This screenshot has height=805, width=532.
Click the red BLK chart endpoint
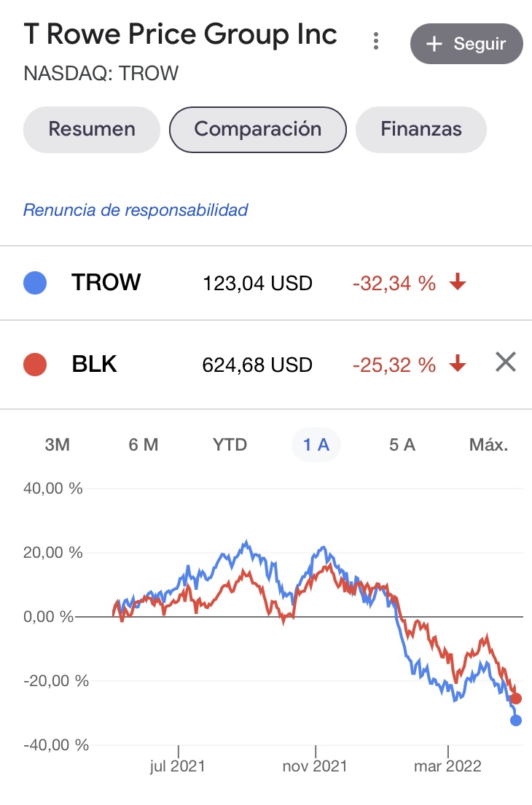[x=516, y=699]
